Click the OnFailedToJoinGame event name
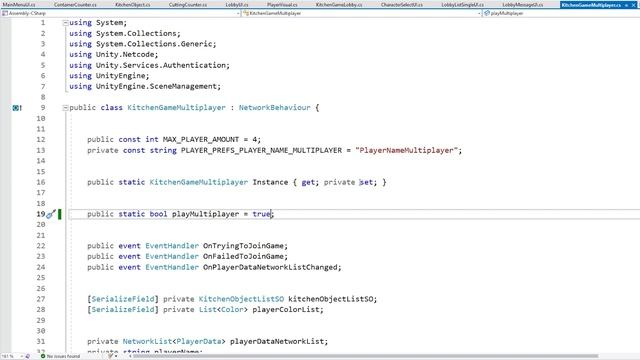 tap(243, 256)
